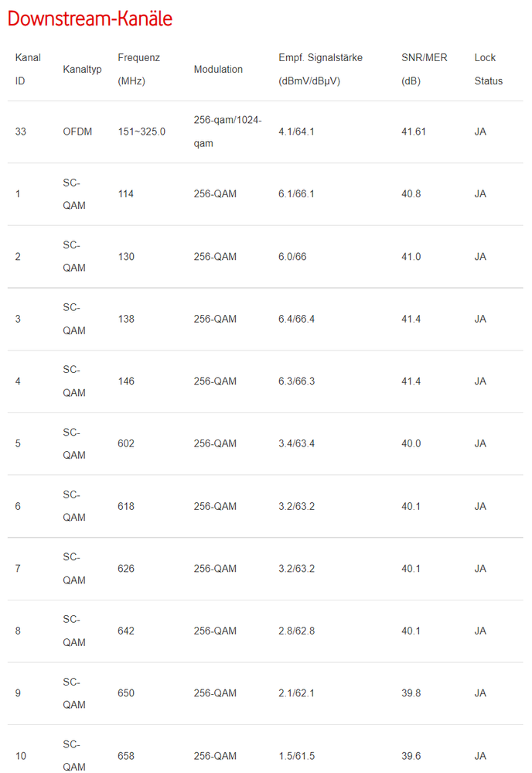Click the 2.8/62.8 signal strength value

point(296,631)
